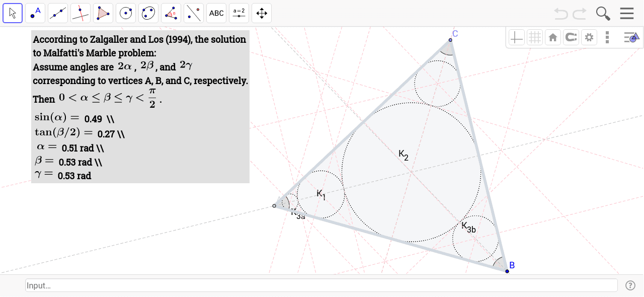Select the Point tool

(35, 13)
